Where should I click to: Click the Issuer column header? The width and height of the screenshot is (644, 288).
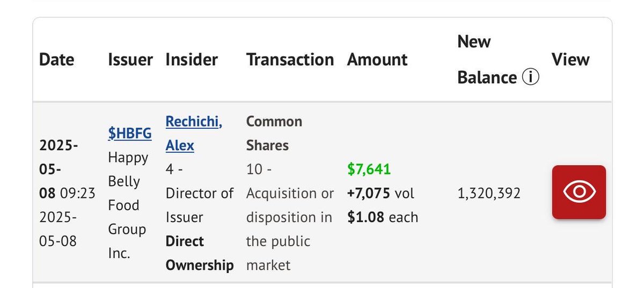(x=130, y=60)
